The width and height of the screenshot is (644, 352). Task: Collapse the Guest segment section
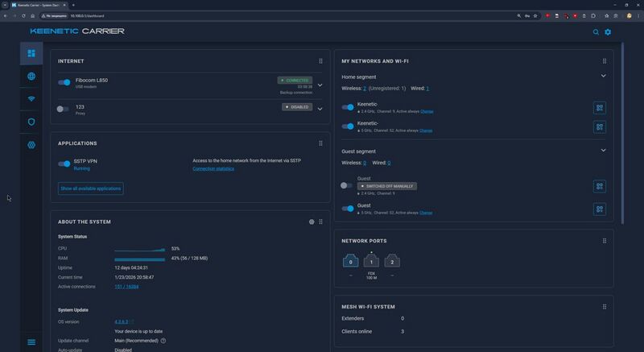(604, 151)
